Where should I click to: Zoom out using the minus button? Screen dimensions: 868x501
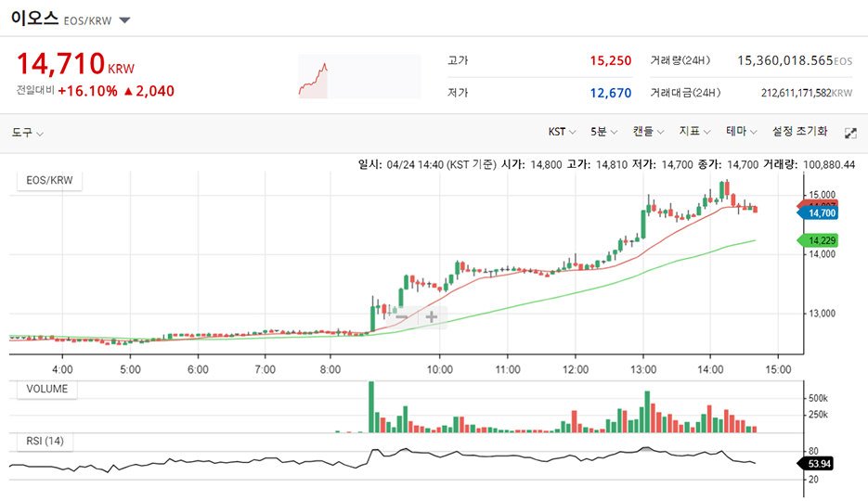[402, 317]
